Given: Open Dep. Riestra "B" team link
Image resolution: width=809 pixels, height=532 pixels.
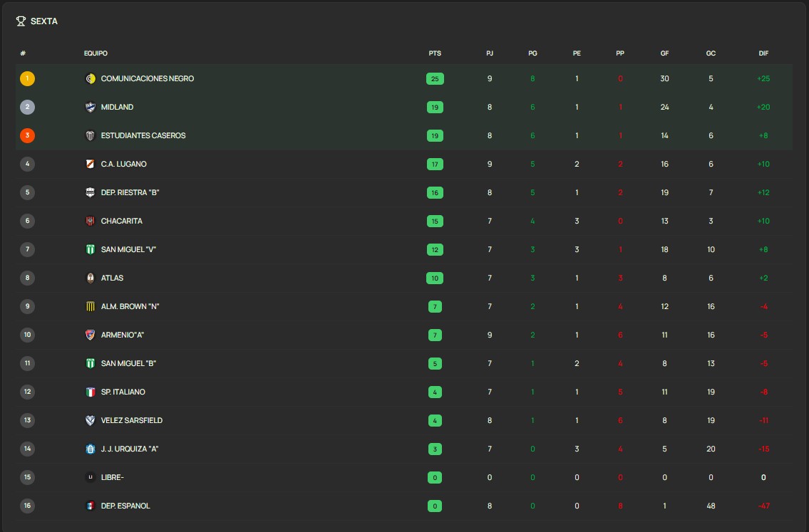Looking at the screenshot, I should click(130, 193).
